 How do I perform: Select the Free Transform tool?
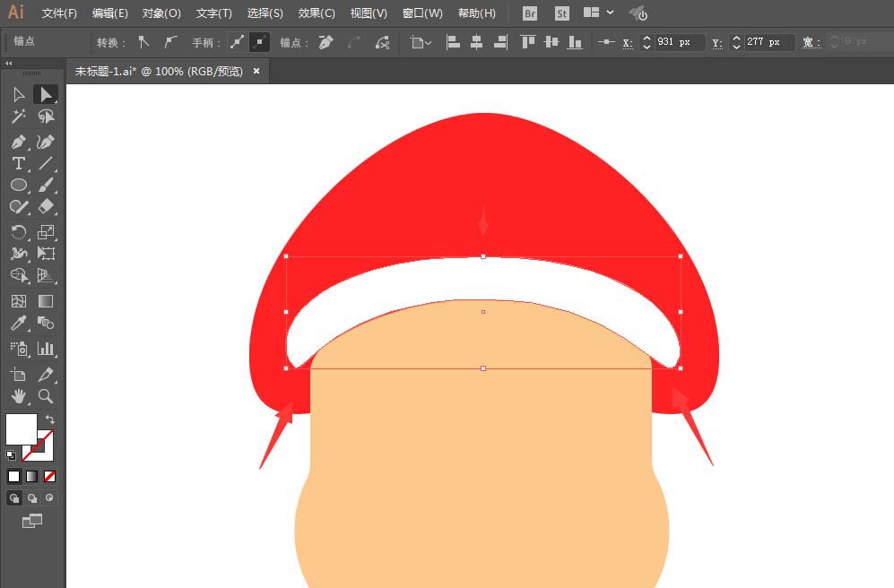46,254
